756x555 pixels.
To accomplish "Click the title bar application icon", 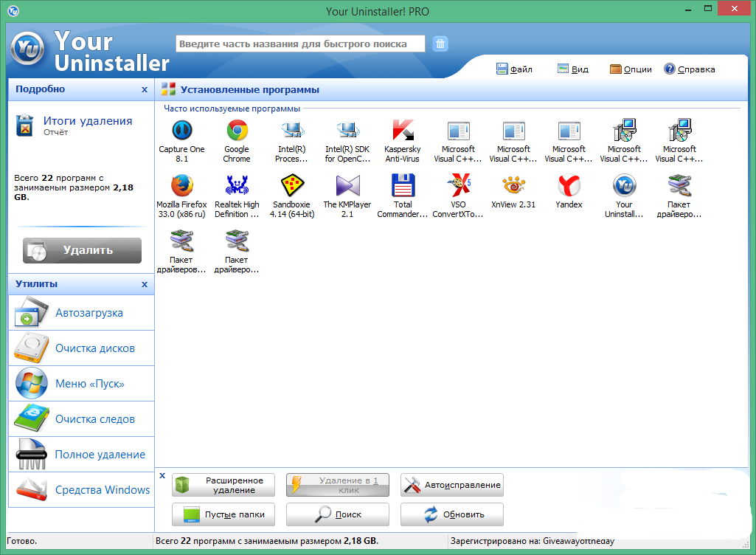I will pyautogui.click(x=13, y=10).
